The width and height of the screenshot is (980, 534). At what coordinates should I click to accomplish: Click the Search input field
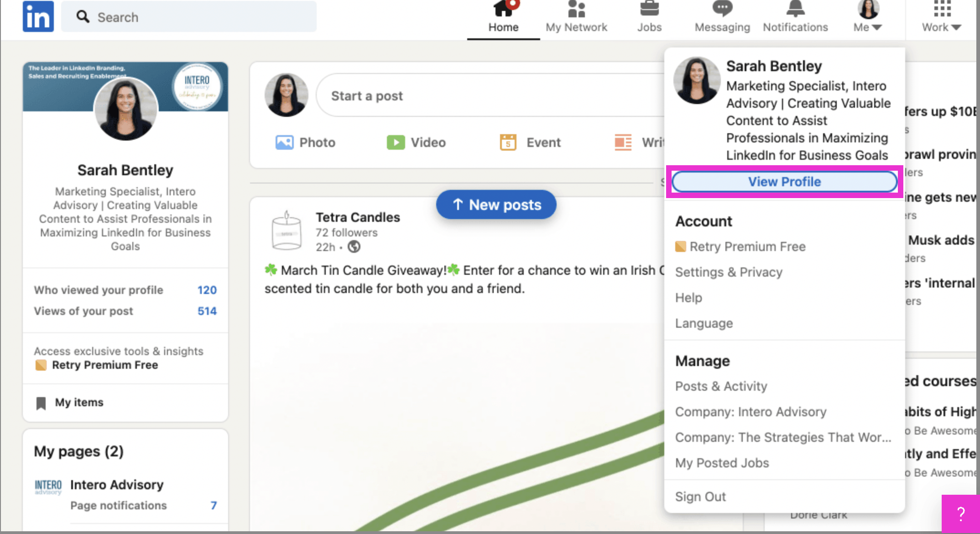click(189, 17)
